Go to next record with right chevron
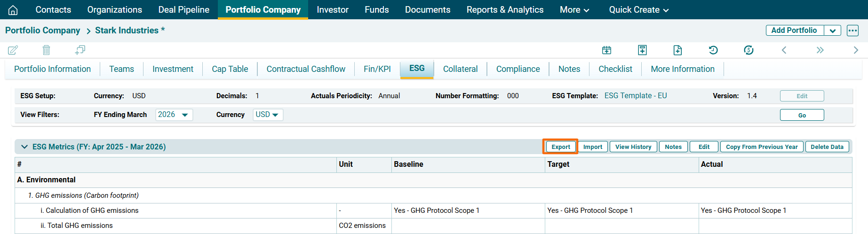Image resolution: width=868 pixels, height=234 pixels. click(855, 50)
